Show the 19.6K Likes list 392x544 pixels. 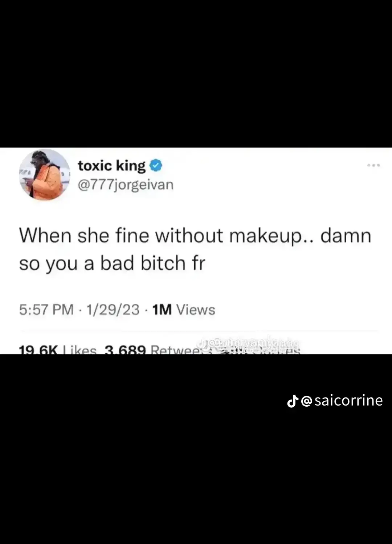[58, 350]
